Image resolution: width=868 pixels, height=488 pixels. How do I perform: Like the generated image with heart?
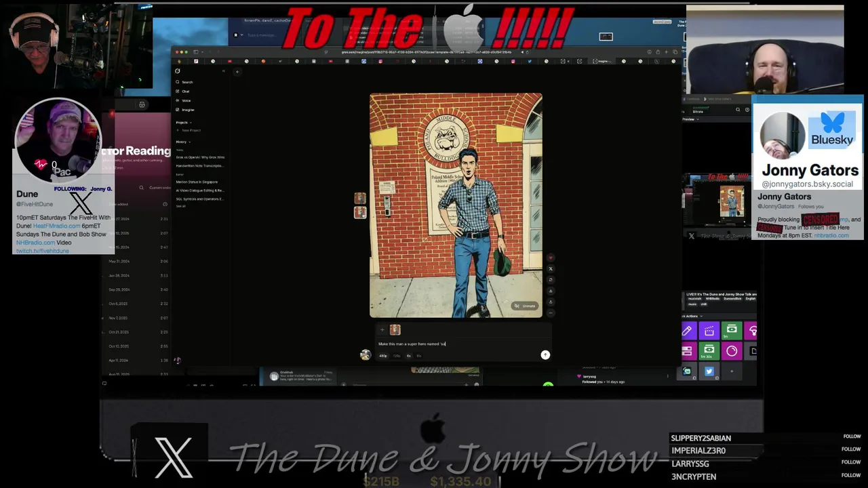pos(551,258)
